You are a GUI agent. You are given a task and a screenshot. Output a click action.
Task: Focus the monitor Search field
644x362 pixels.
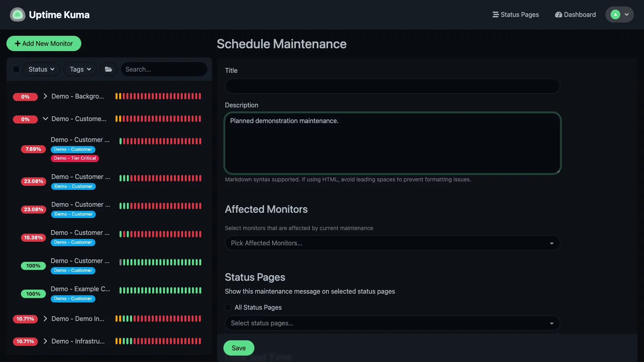(x=164, y=69)
